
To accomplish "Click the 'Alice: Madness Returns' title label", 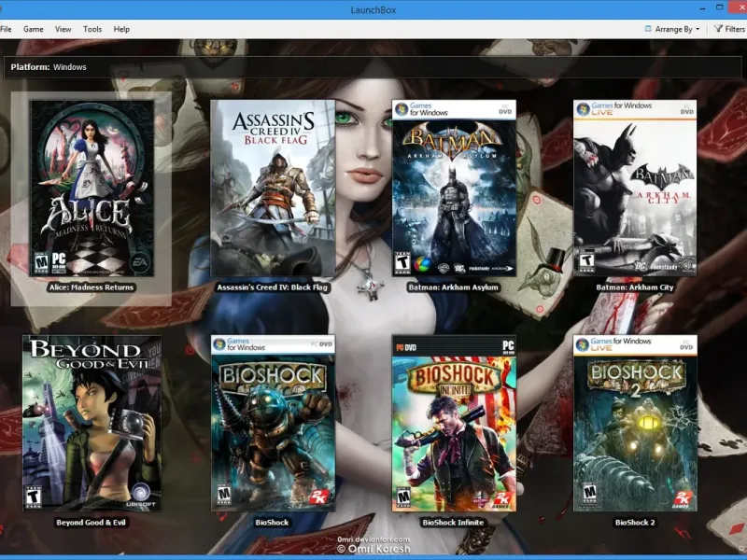I will 92,287.
